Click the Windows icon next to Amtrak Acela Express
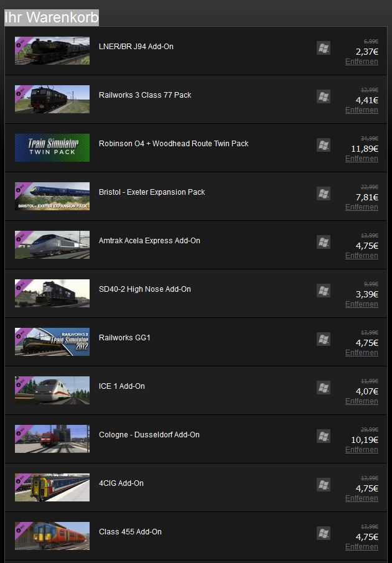392x563 pixels. 324,241
